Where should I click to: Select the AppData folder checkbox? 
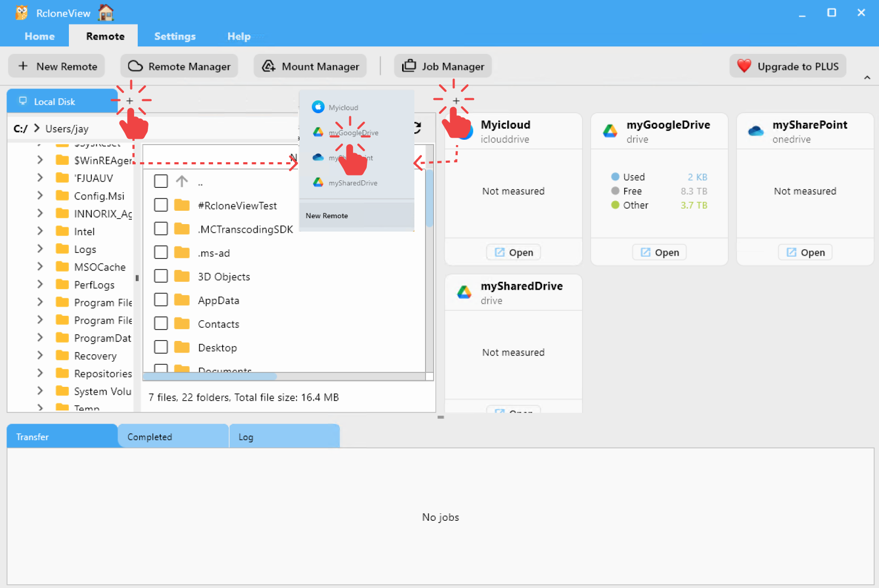[161, 300]
